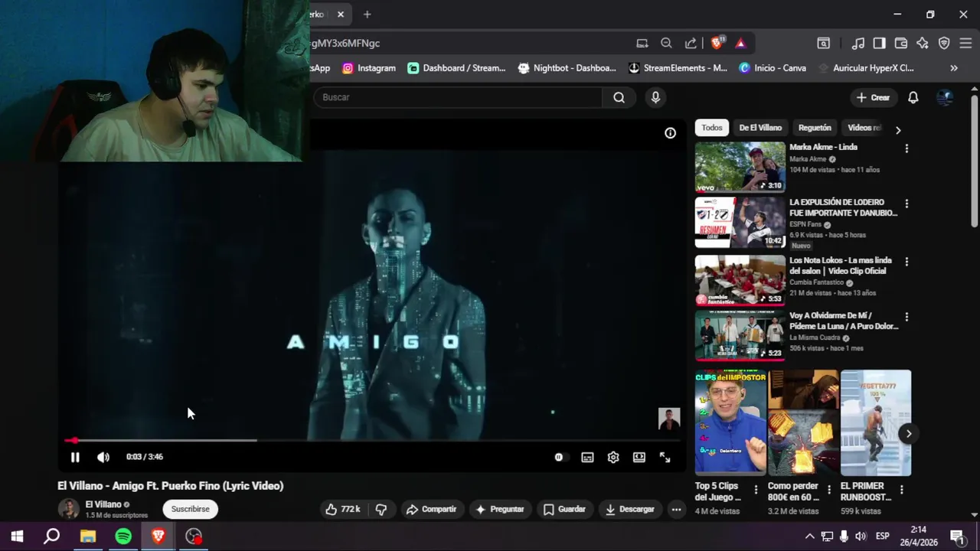Close the current browser tab
This screenshot has width=980, height=551.
tap(341, 14)
